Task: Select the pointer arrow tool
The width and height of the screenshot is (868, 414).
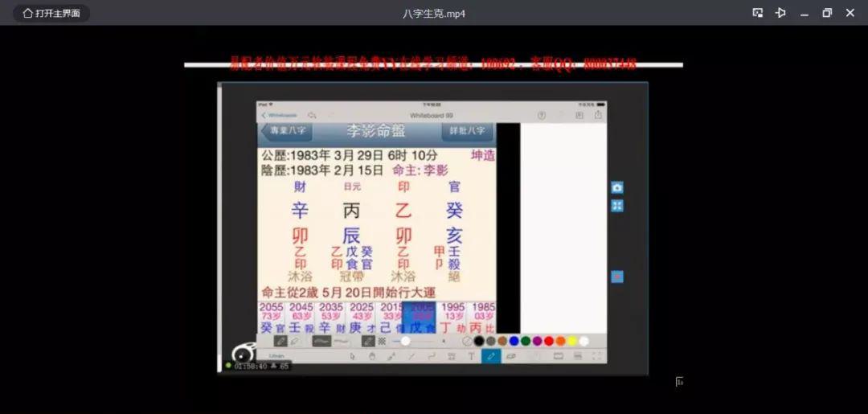Action: (x=353, y=356)
